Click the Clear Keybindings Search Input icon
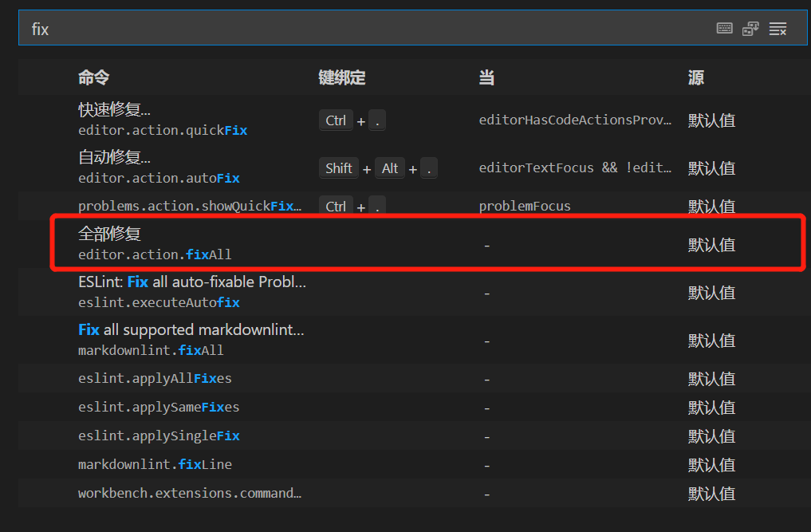 click(778, 29)
